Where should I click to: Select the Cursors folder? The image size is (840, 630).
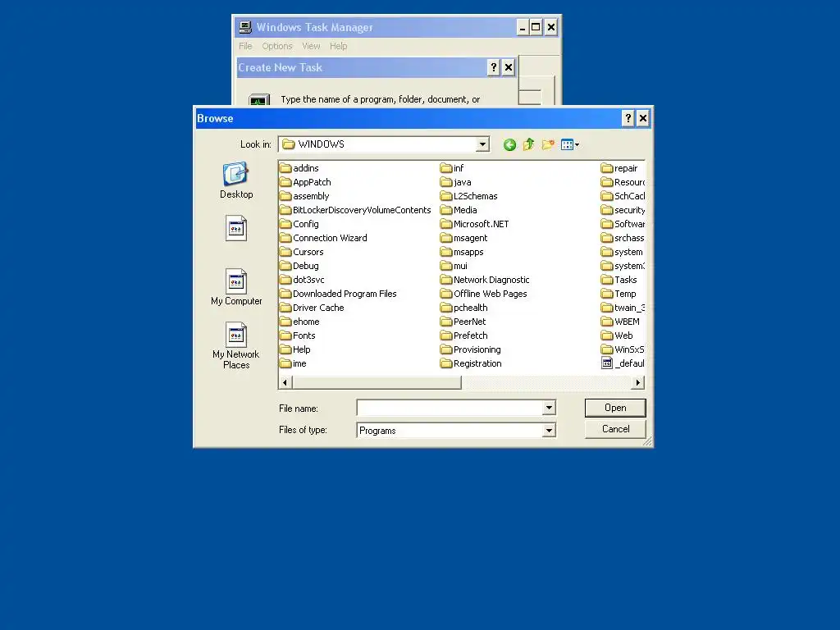click(302, 252)
